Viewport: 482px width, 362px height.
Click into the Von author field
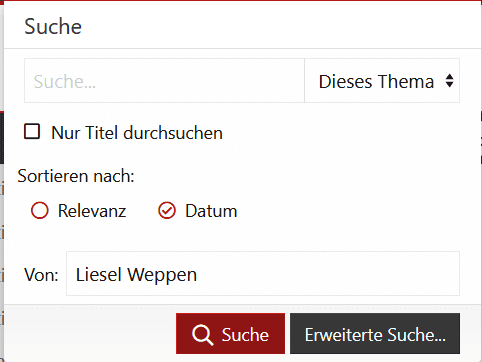[x=263, y=274]
